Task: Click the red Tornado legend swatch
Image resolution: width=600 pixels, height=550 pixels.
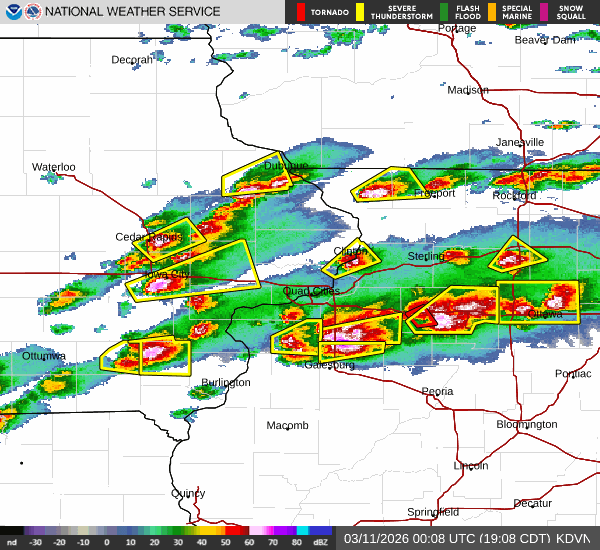Action: click(302, 12)
